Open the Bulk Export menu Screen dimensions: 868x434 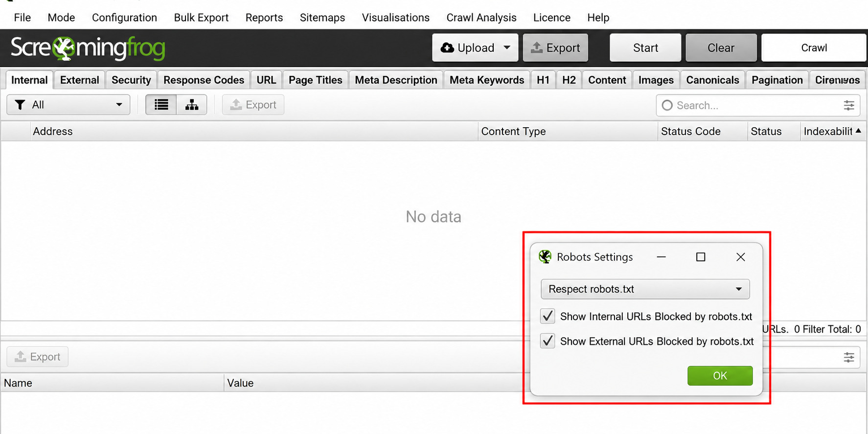click(x=201, y=18)
